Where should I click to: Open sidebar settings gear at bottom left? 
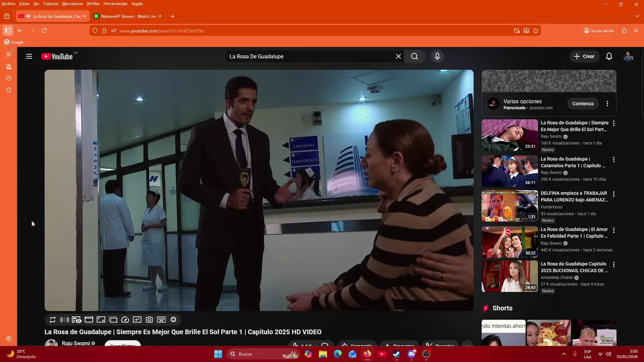pos(9,339)
